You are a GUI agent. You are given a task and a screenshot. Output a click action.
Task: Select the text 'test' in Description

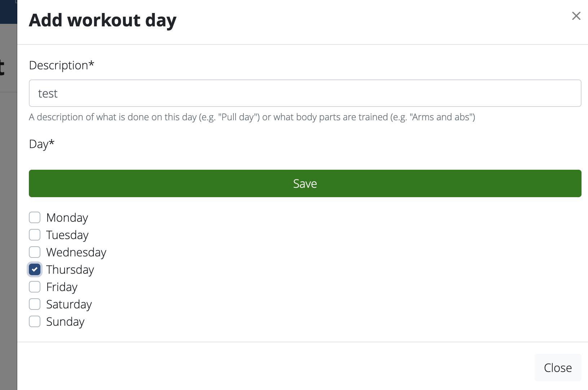pyautogui.click(x=48, y=93)
